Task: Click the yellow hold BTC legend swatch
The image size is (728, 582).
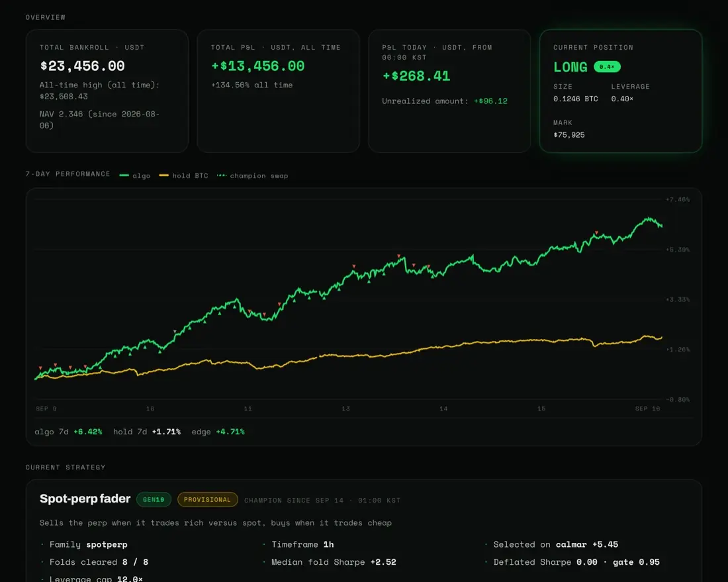Action: click(x=164, y=175)
